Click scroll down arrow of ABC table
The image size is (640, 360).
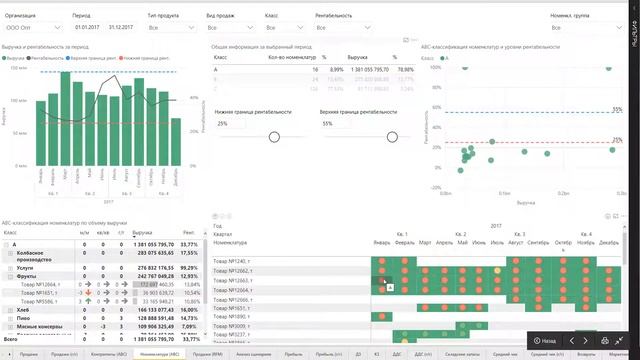click(205, 334)
